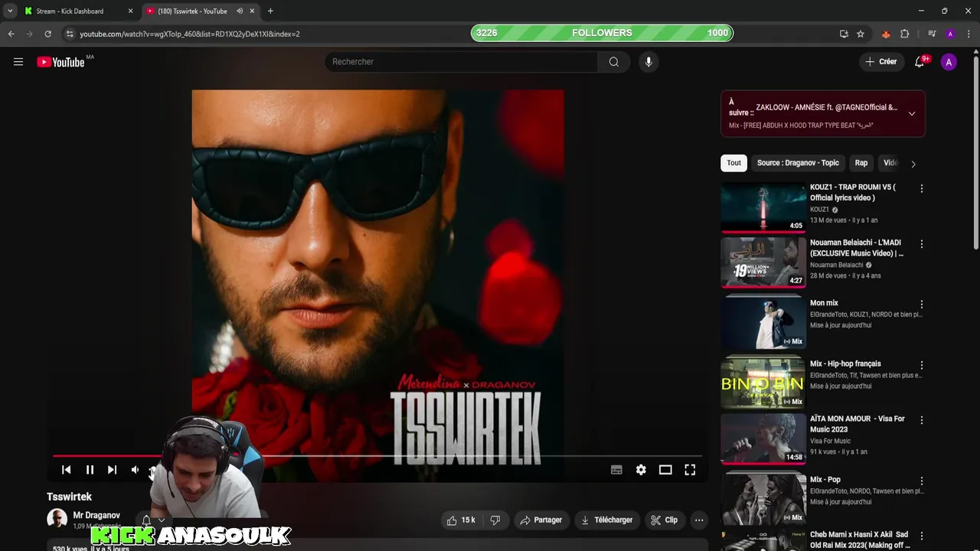Image resolution: width=980 pixels, height=551 pixels.
Task: Open the Mr Draganov channel link
Action: pos(96,515)
